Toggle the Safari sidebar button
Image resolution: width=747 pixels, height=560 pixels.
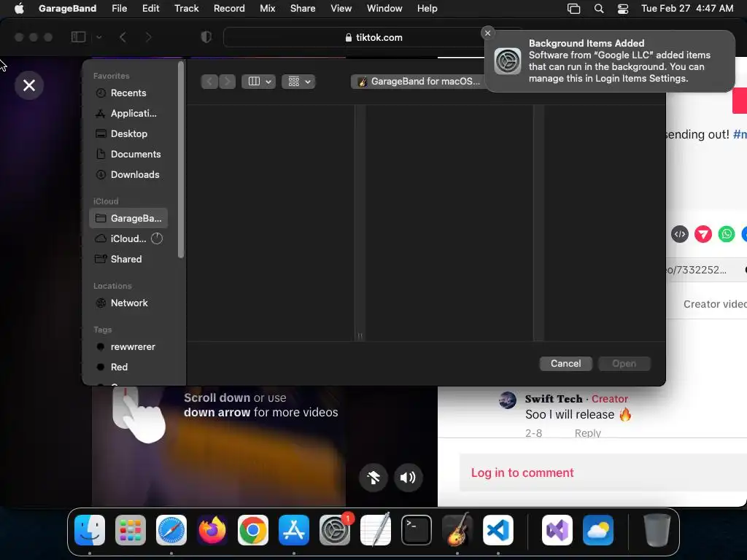click(x=78, y=37)
